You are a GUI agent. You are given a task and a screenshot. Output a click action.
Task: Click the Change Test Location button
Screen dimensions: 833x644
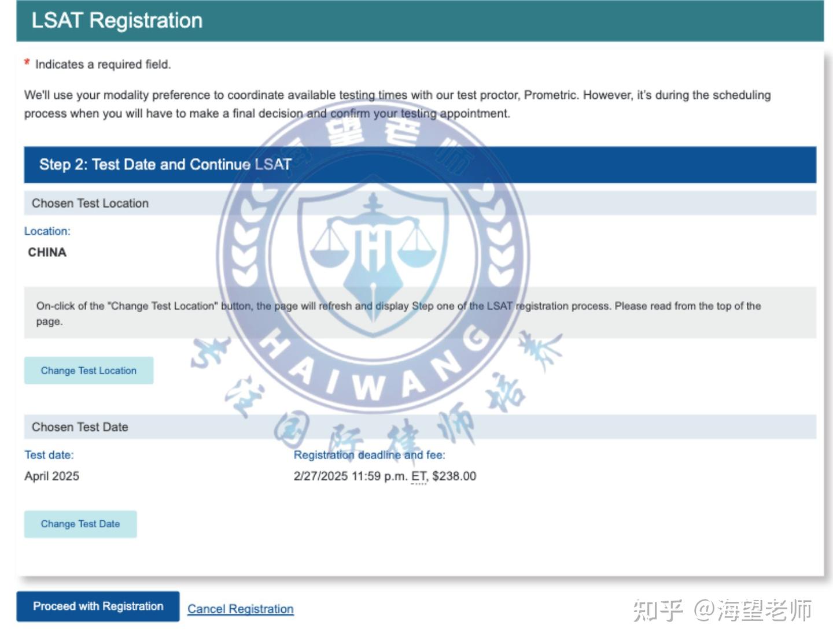pyautogui.click(x=89, y=371)
